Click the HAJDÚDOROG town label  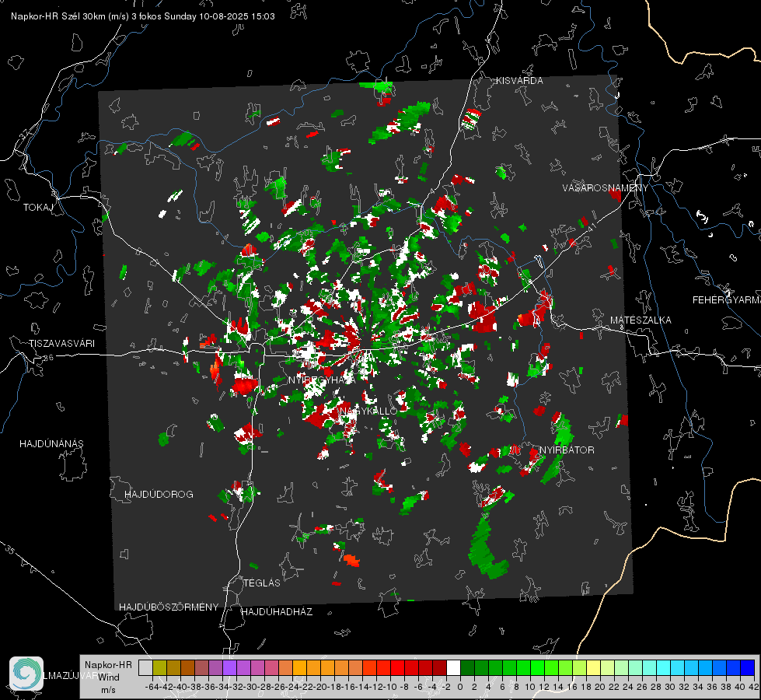click(159, 494)
